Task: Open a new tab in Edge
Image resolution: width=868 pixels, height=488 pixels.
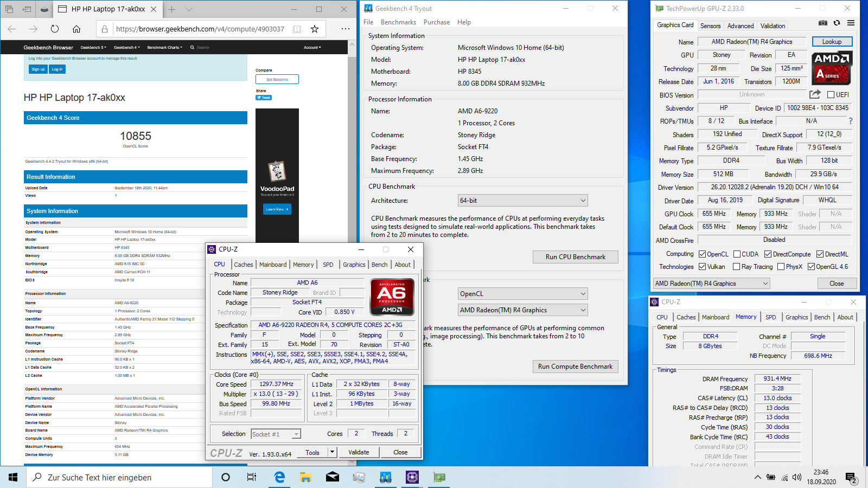Action: pos(171,9)
